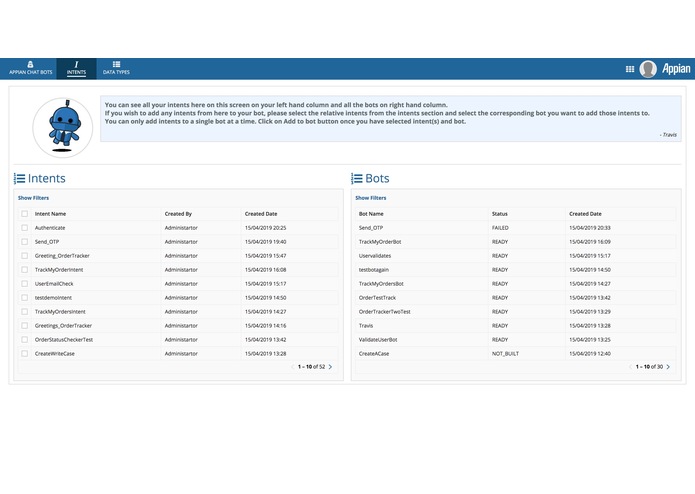The height and width of the screenshot is (494, 695).
Task: Show filters for the Intents grid
Action: [33, 198]
